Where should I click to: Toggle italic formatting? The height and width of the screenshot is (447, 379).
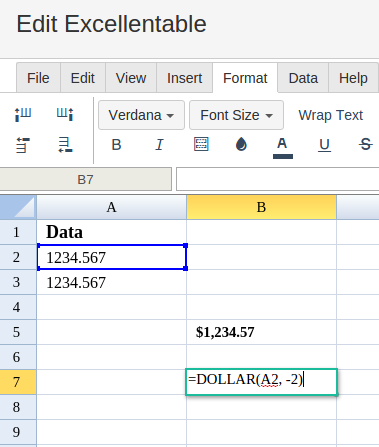[159, 145]
